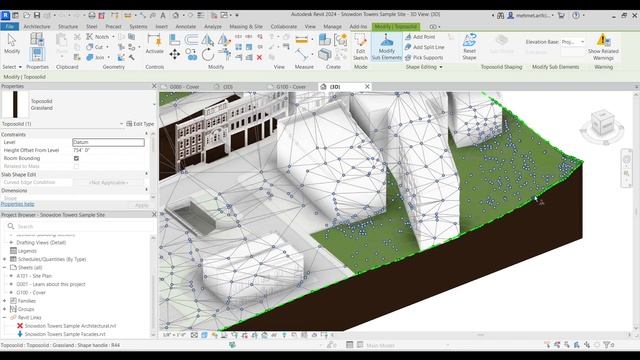Click the Save icon in quick access toolbar
Viewport: 640px width, 360px height.
(37, 16)
